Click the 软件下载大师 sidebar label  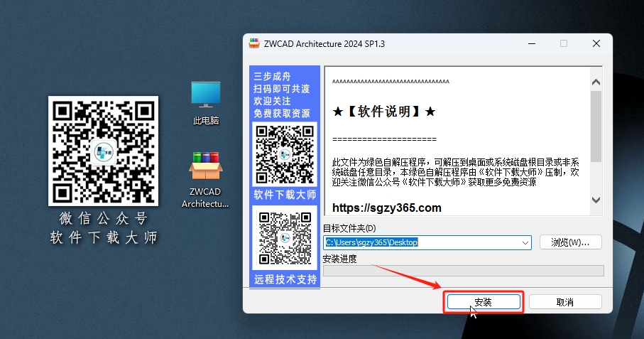[x=285, y=195]
